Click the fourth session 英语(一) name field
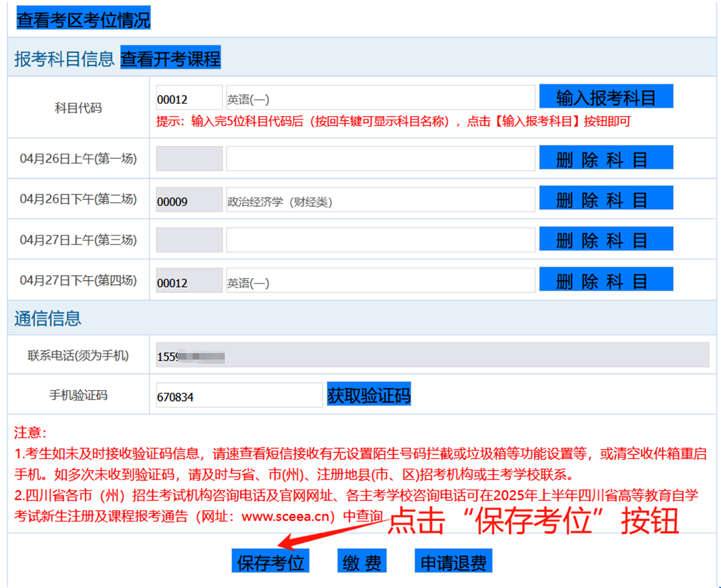 (380, 281)
